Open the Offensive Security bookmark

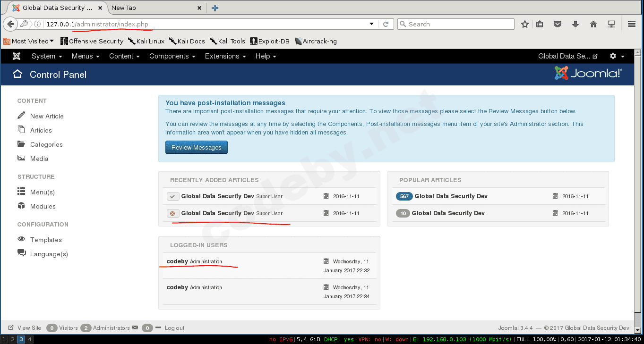click(x=92, y=41)
